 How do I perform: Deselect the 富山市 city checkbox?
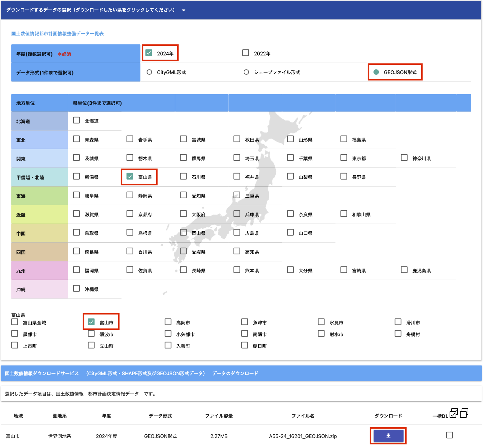coord(91,322)
